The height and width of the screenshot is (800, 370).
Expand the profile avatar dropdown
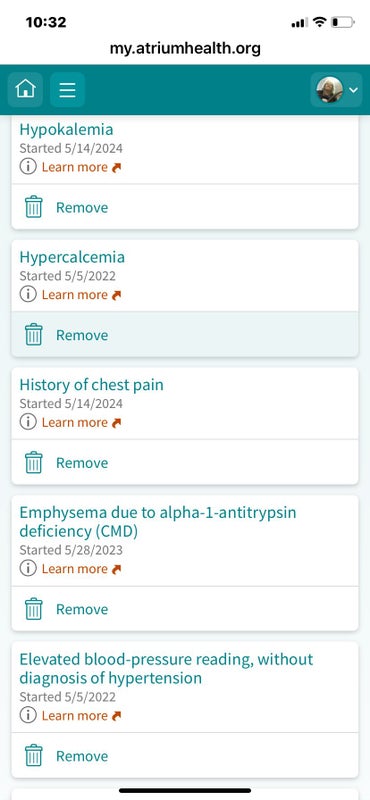coord(336,89)
